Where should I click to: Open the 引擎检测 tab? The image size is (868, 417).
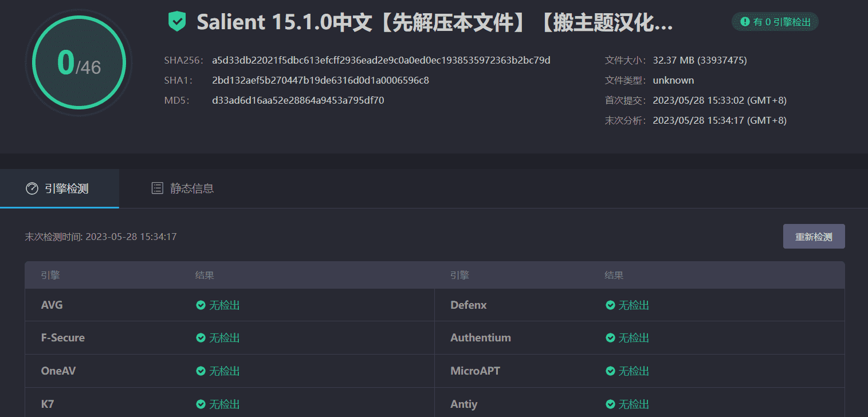click(x=60, y=188)
